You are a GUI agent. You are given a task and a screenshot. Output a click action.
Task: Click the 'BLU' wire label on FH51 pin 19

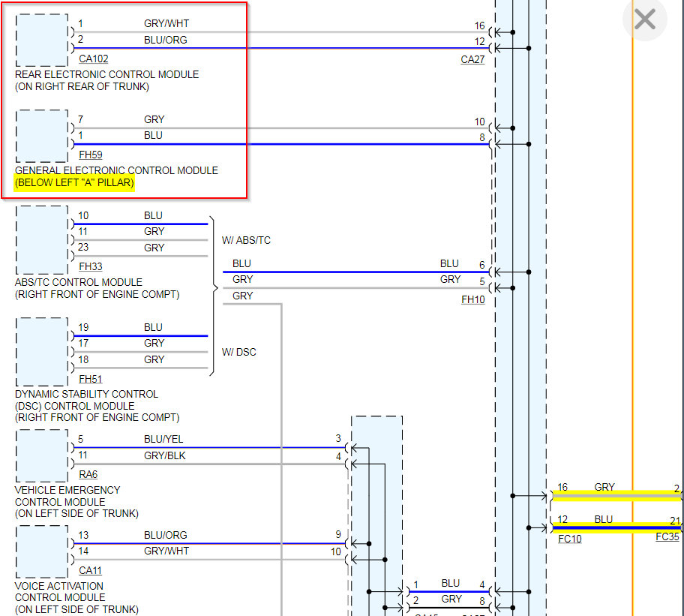(x=153, y=327)
